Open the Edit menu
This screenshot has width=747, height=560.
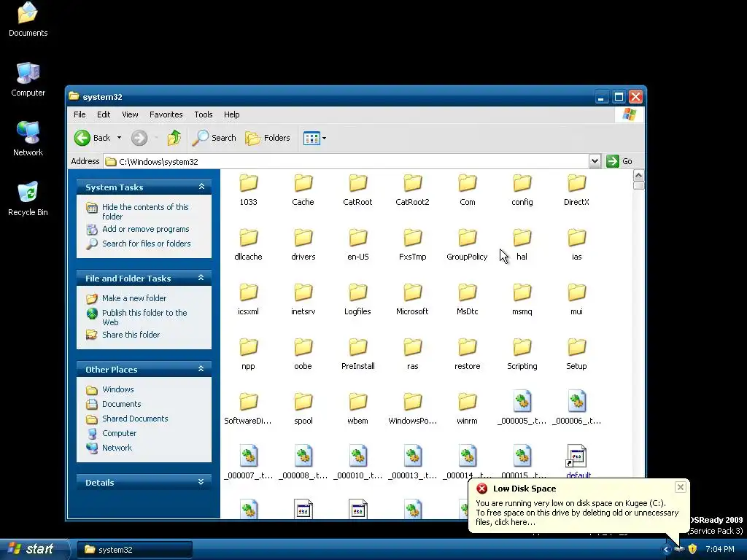[x=104, y=114]
